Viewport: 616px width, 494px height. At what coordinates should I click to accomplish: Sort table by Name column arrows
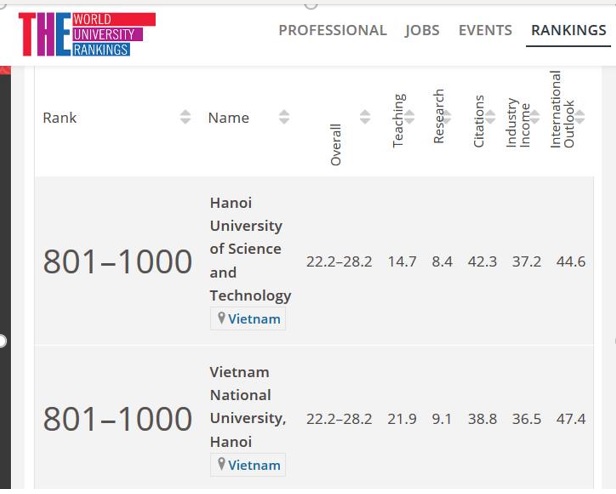[284, 117]
